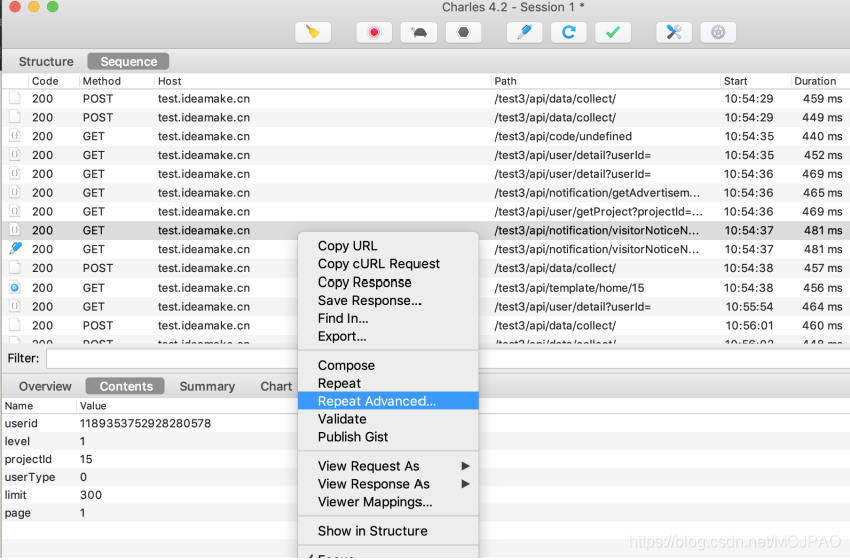Select the request started at 10:55:54
This screenshot has width=850, height=560.
[426, 307]
